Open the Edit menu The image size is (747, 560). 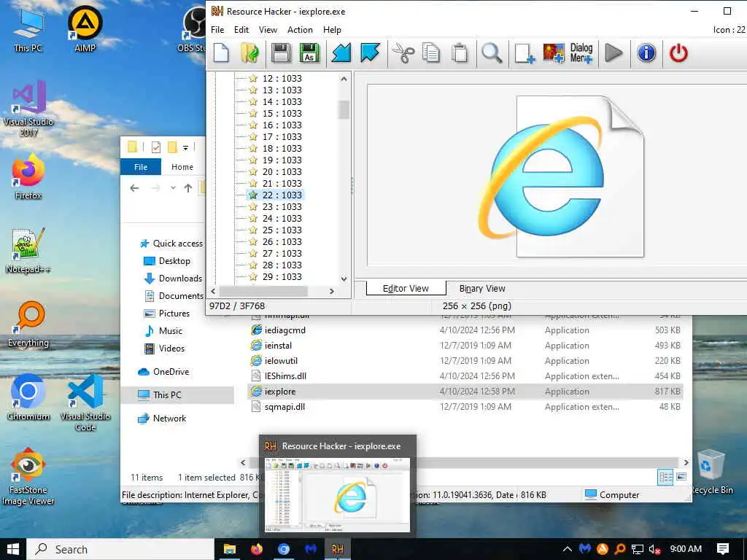241,29
